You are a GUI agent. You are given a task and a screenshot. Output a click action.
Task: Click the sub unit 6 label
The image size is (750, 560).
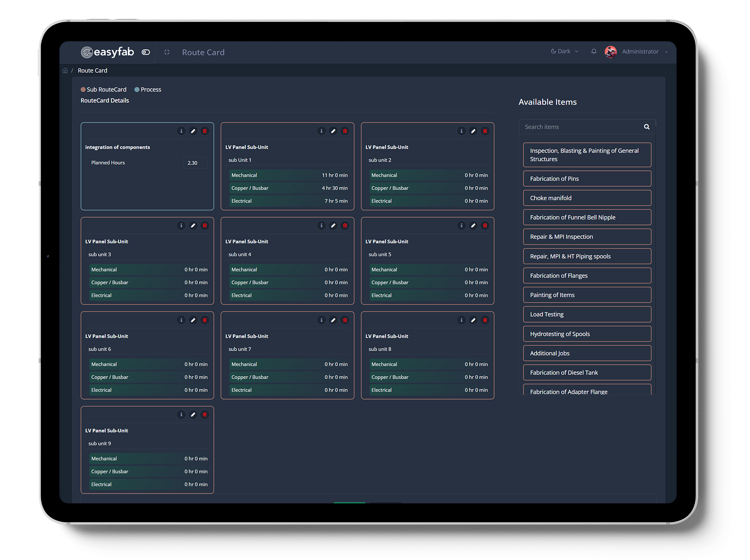coord(100,349)
